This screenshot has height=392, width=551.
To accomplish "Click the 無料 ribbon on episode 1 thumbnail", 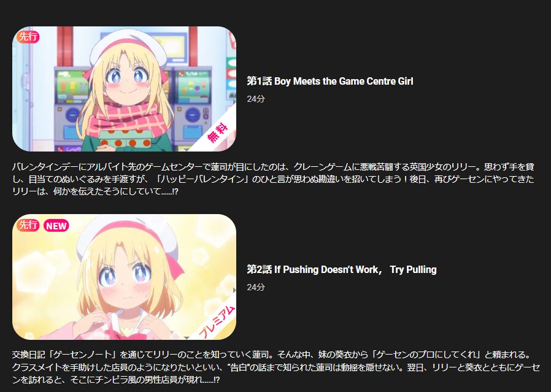I will point(217,133).
